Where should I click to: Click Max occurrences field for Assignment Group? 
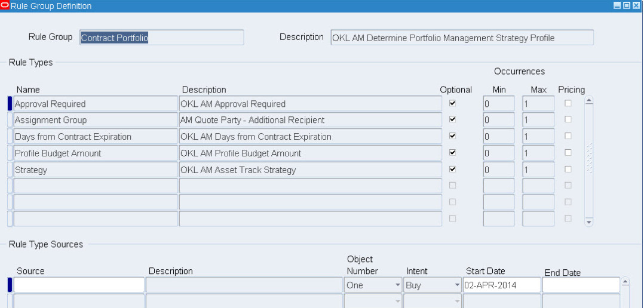point(538,120)
